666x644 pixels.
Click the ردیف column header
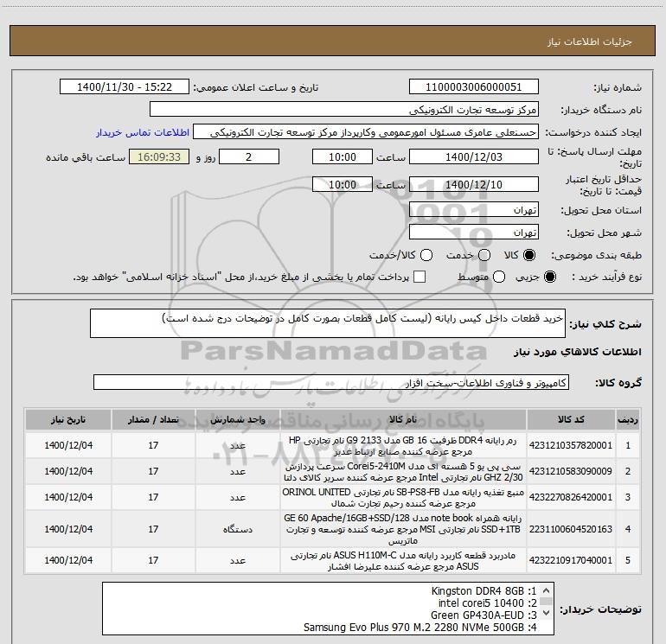[627, 420]
